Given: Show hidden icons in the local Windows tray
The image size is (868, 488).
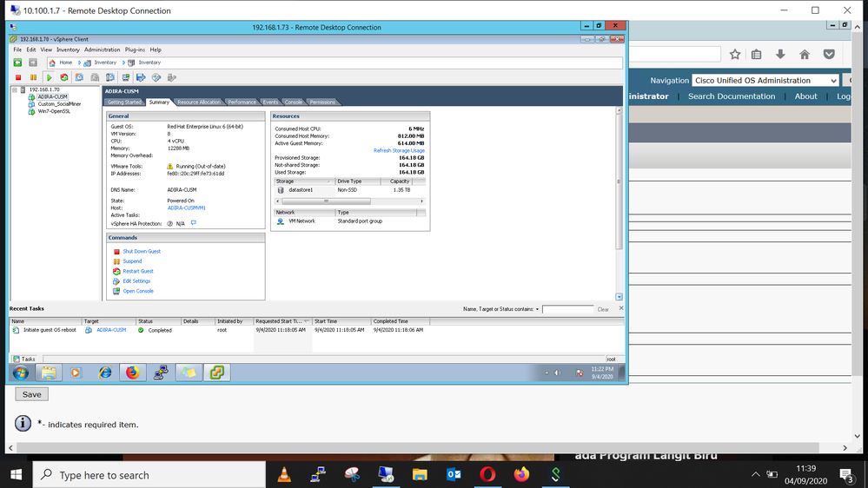Looking at the screenshot, I should (755, 475).
